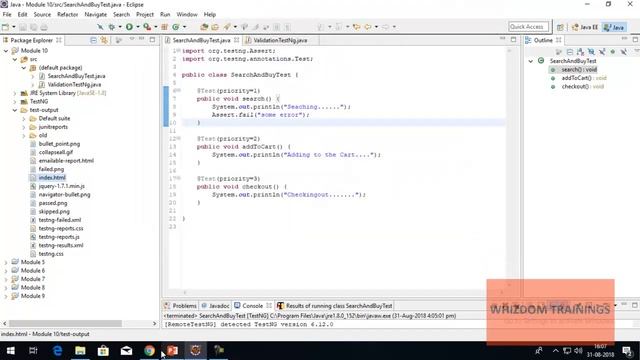Click the Open Type toolbar icon
The width and height of the screenshot is (640, 360).
point(204,27)
